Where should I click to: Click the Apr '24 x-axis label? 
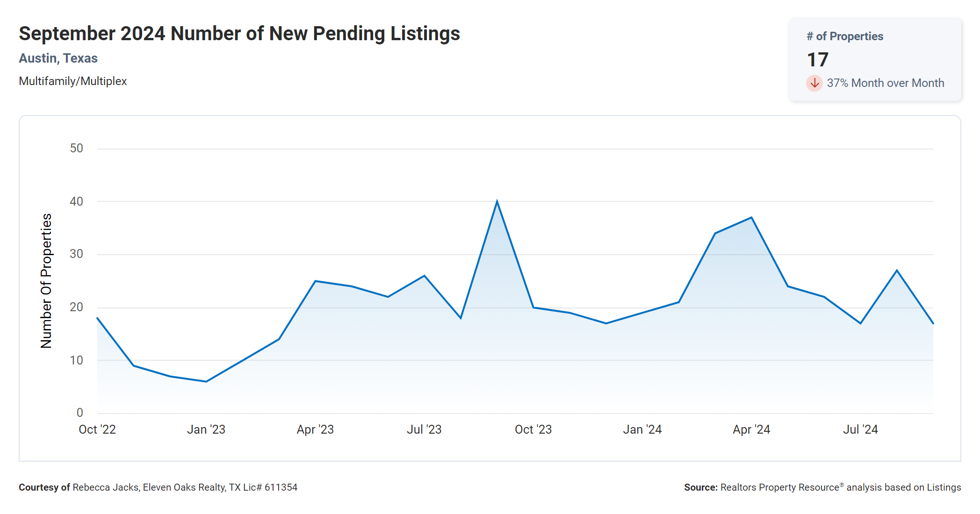(x=751, y=429)
